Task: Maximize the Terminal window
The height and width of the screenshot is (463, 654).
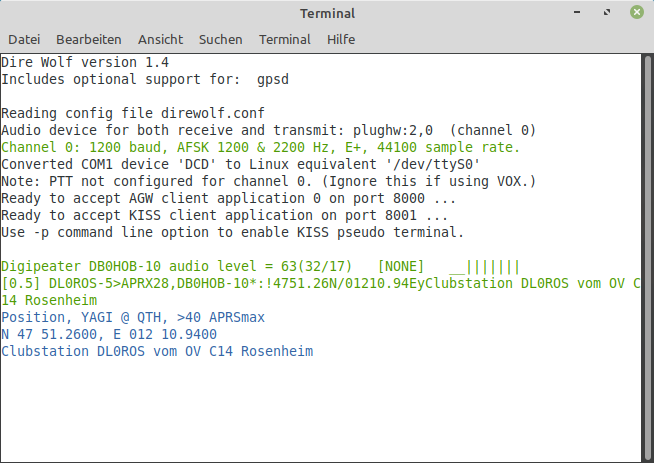Action: (x=607, y=13)
